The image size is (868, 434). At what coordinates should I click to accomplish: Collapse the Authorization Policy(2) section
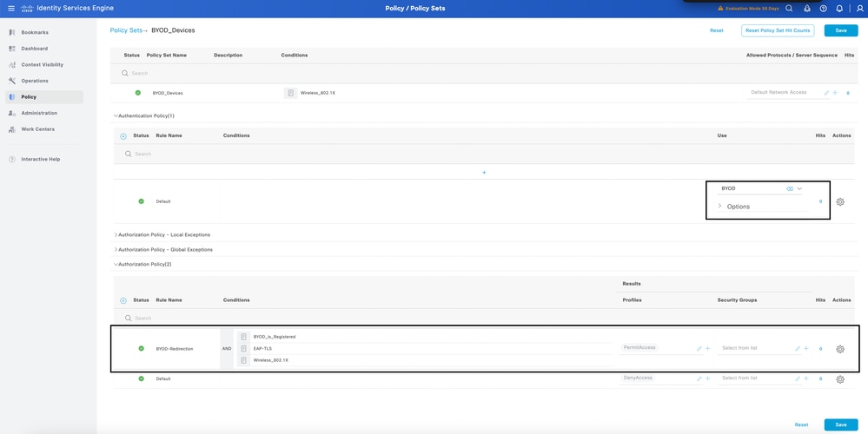[x=116, y=264]
